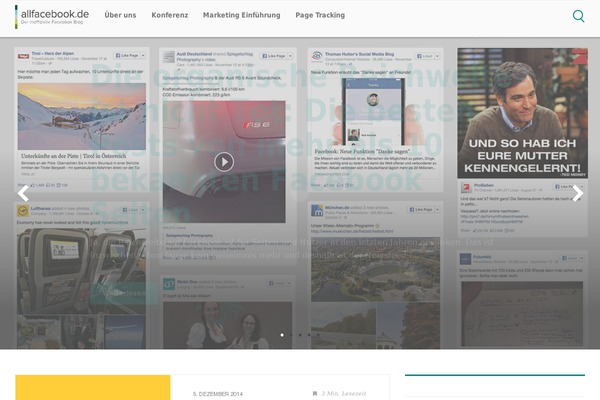The height and width of the screenshot is (400, 600).
Task: Open the Page Tracking menu item
Action: 320,15
